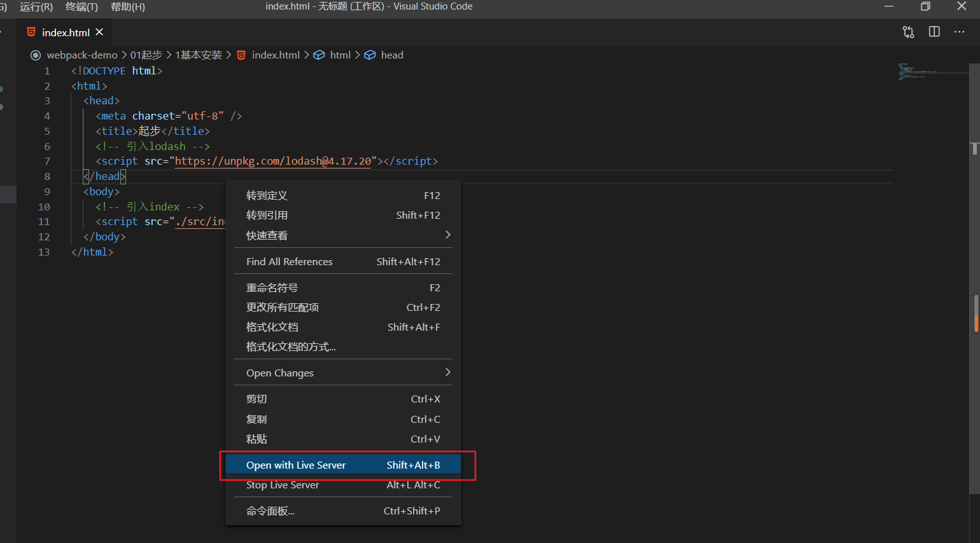Select Find All References
This screenshot has width=980, height=543.
pos(344,261)
